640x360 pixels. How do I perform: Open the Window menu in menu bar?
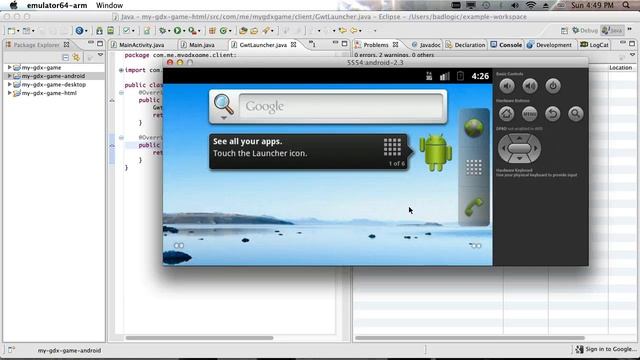[109, 5]
